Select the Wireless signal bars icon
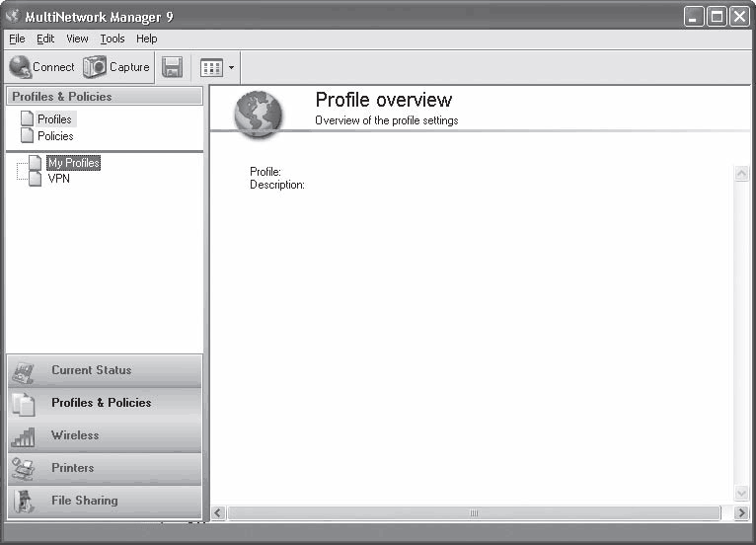This screenshot has height=545, width=756. (23, 436)
